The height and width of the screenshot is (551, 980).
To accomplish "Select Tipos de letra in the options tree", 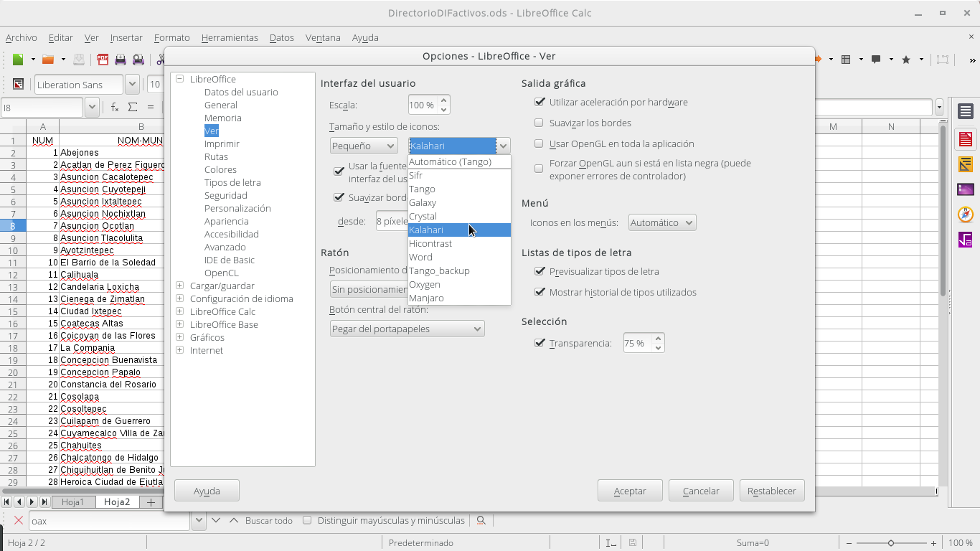I will pyautogui.click(x=232, y=182).
